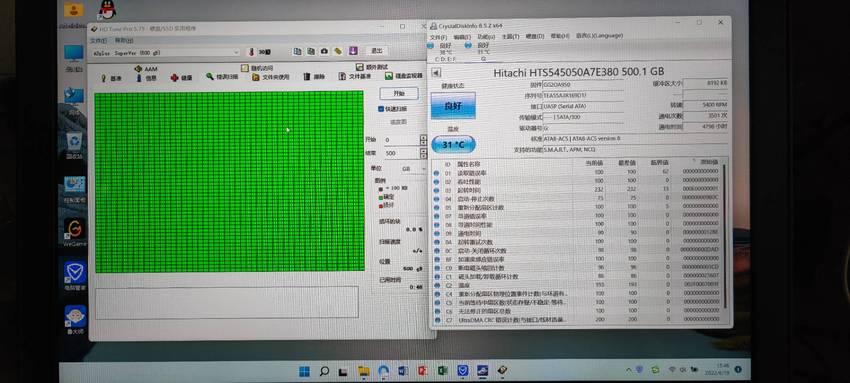The width and height of the screenshot is (850, 383).
Task: Toggle the quick scan checkbox
Action: (x=381, y=109)
